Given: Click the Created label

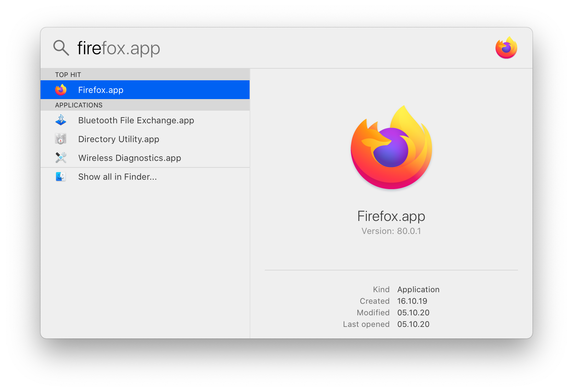Looking at the screenshot, I should pyautogui.click(x=375, y=301).
